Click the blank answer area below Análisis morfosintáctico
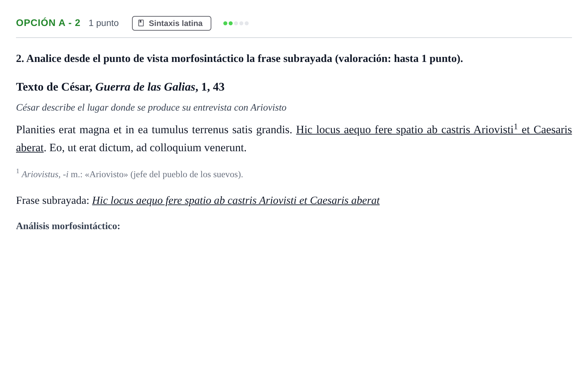The image size is (588, 381). point(294,300)
